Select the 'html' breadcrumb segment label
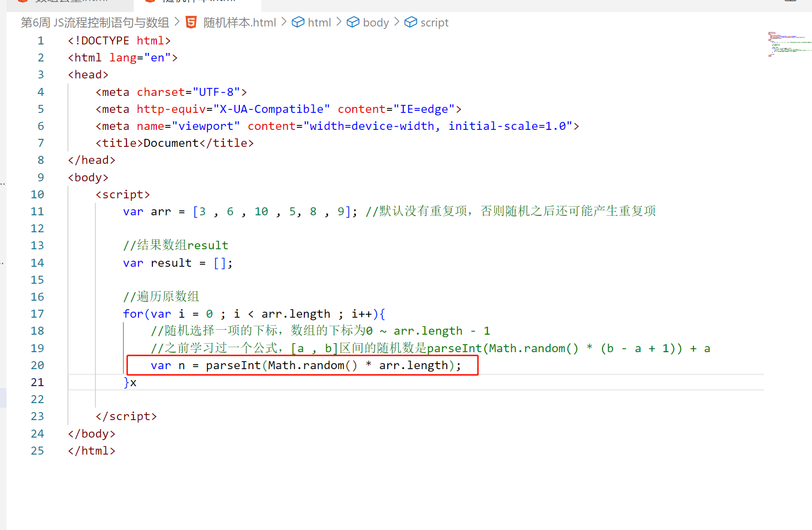The image size is (812, 530). tap(319, 22)
